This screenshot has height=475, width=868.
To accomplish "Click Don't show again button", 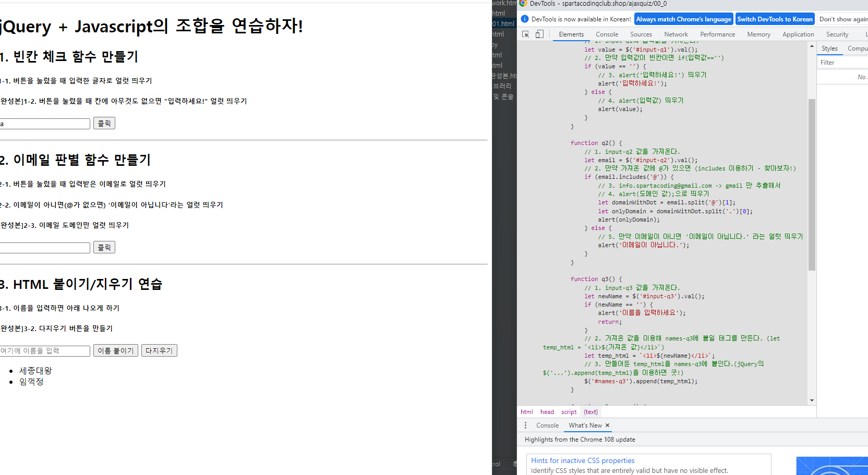I will coord(843,19).
